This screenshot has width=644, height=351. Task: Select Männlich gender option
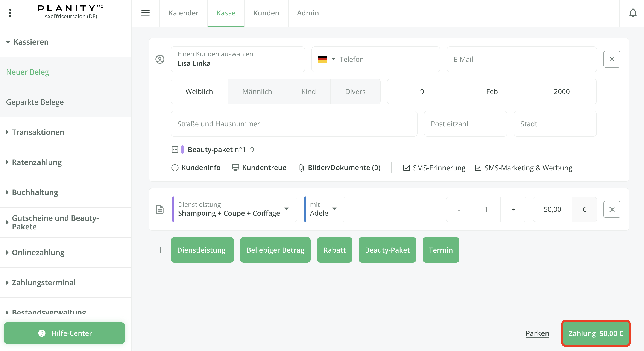(x=257, y=92)
